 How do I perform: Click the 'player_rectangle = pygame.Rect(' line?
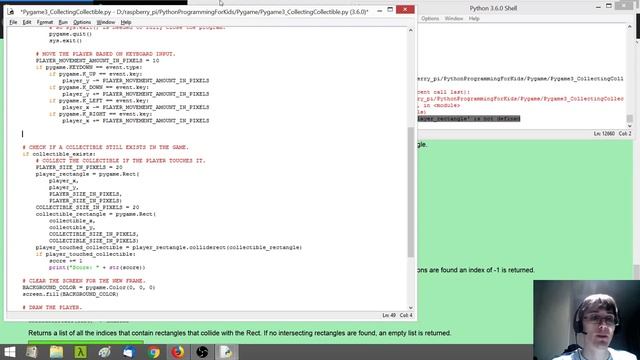click(x=87, y=174)
